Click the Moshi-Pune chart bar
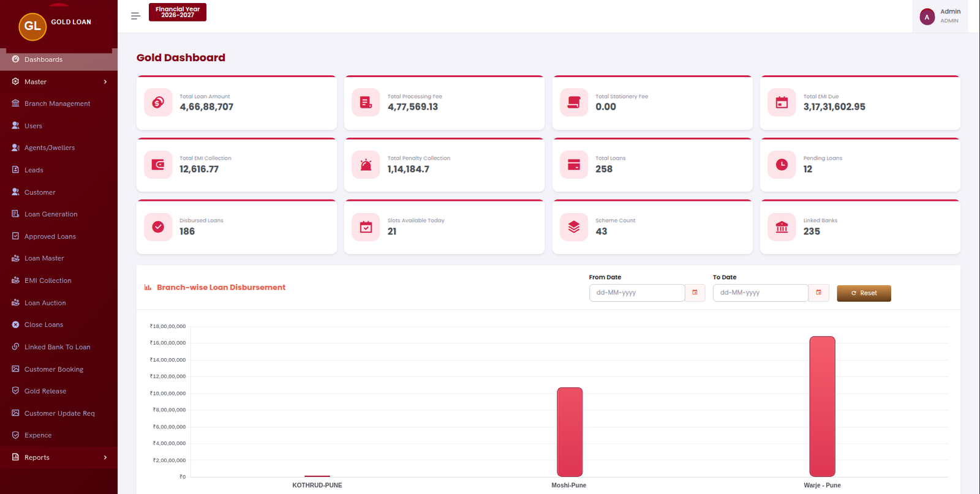This screenshot has height=494, width=980. click(570, 432)
